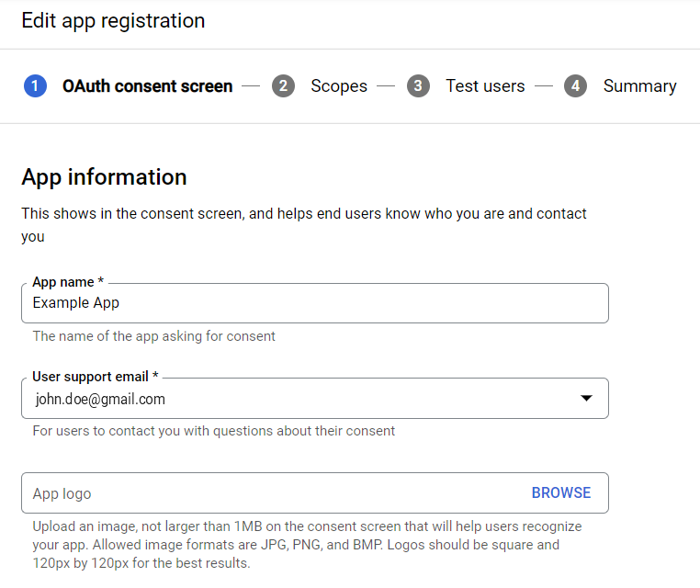
Task: Go to the Summary step
Action: point(639,86)
